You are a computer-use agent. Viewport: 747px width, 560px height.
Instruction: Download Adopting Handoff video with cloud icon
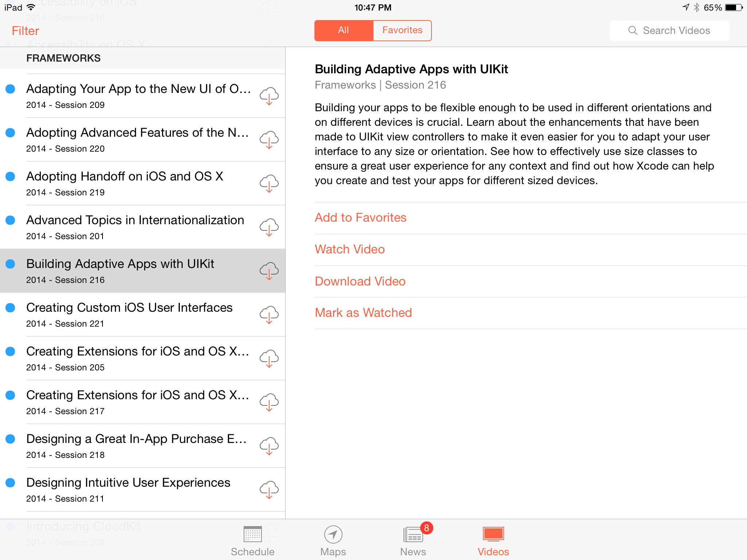(269, 183)
